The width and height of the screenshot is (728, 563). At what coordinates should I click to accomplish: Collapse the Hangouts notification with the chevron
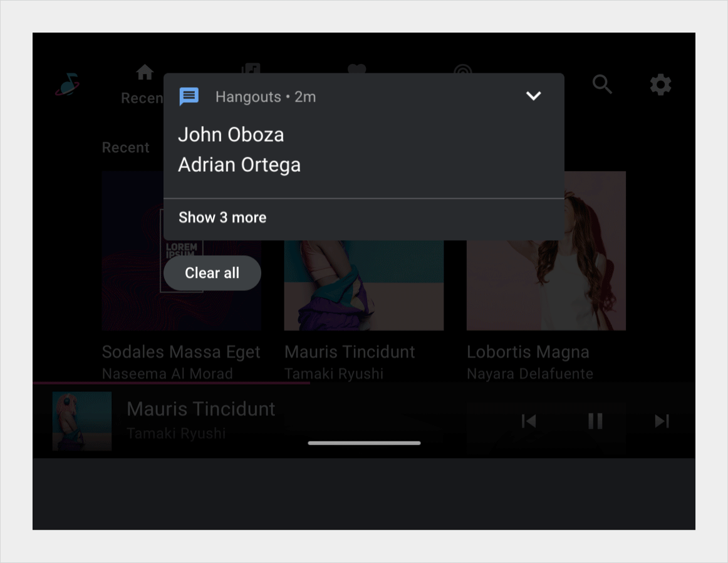click(x=533, y=96)
